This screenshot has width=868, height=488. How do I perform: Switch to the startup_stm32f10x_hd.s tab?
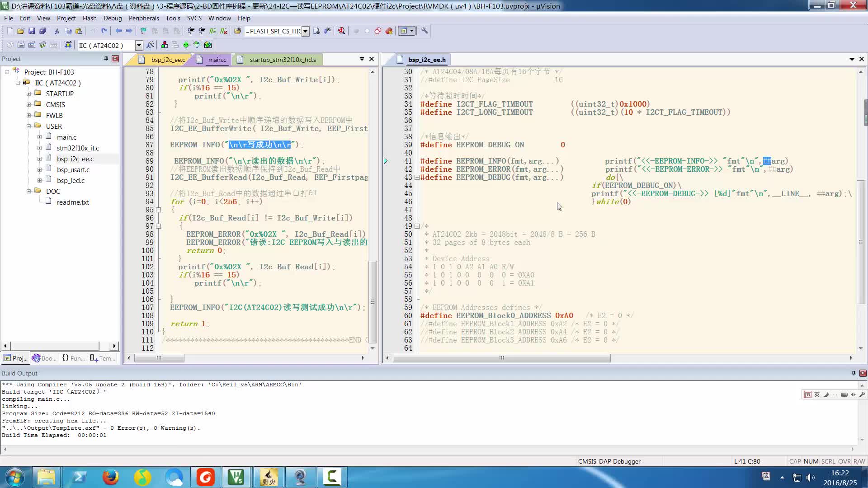[x=277, y=60]
